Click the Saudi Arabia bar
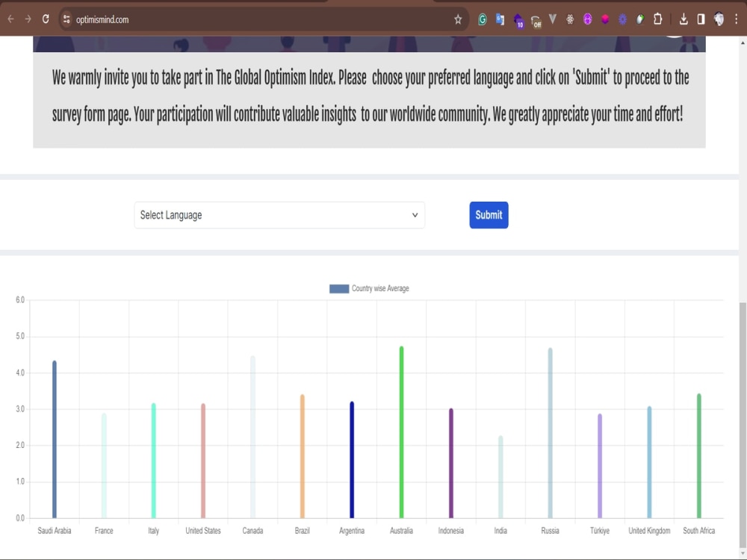The image size is (747, 560). (x=55, y=440)
